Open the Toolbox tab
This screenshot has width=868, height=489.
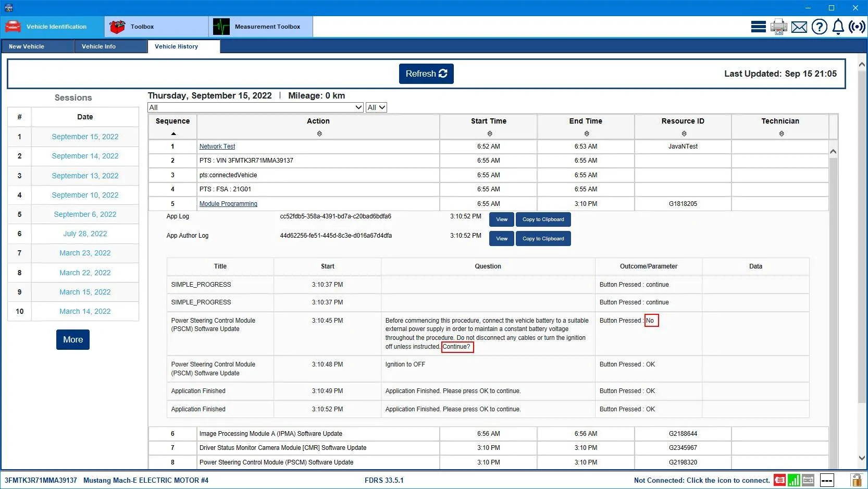click(156, 27)
